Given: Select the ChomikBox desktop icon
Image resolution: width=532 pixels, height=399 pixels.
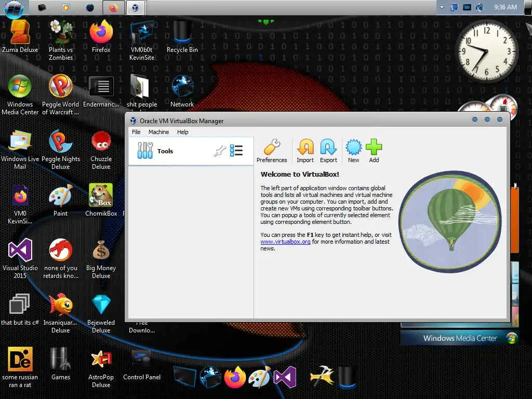Looking at the screenshot, I should click(x=101, y=200).
